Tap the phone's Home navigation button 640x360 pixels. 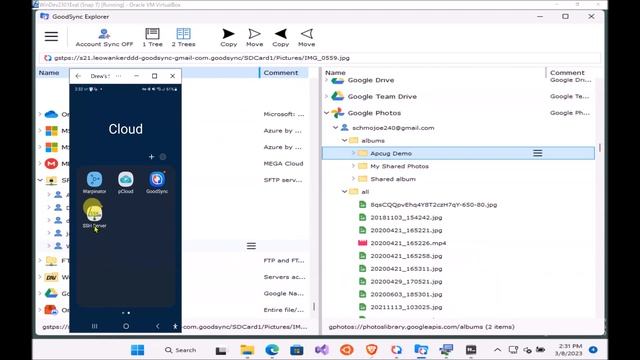click(126, 326)
